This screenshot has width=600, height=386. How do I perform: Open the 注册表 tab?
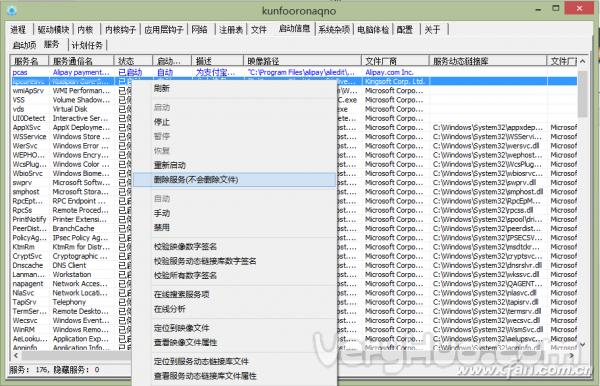click(x=231, y=29)
